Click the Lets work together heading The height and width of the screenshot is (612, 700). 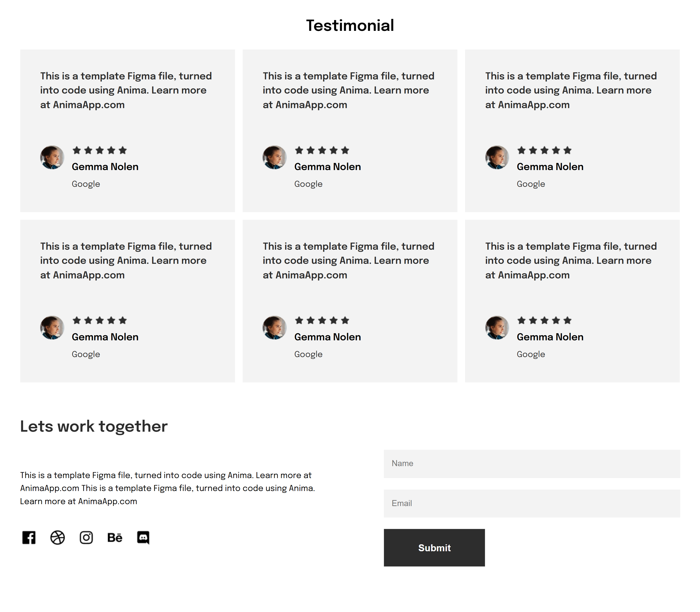click(x=94, y=426)
